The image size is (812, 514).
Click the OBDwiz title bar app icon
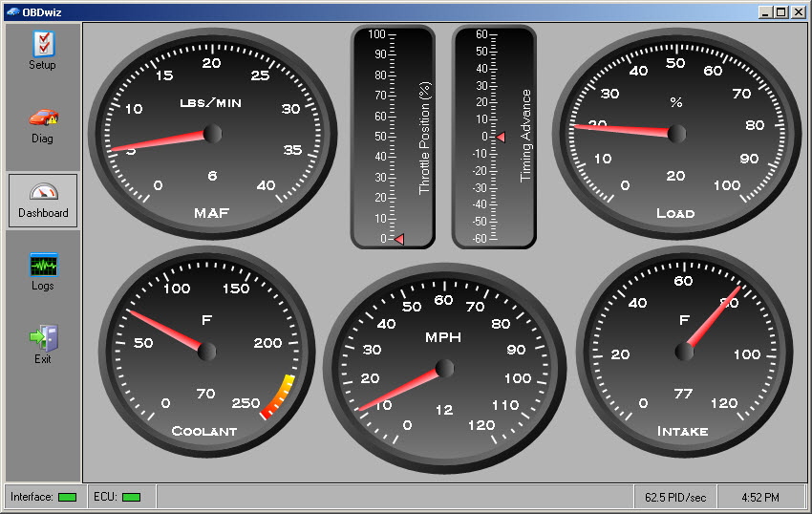[12, 11]
